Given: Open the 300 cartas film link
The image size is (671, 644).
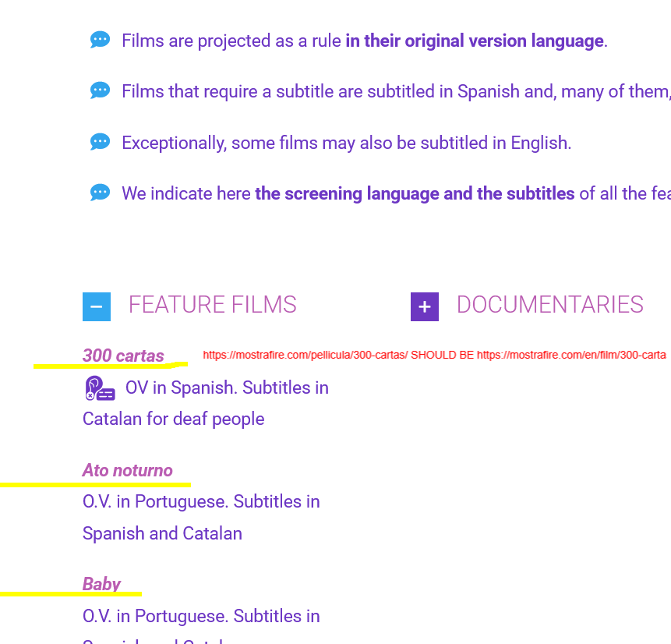Looking at the screenshot, I should [x=123, y=356].
